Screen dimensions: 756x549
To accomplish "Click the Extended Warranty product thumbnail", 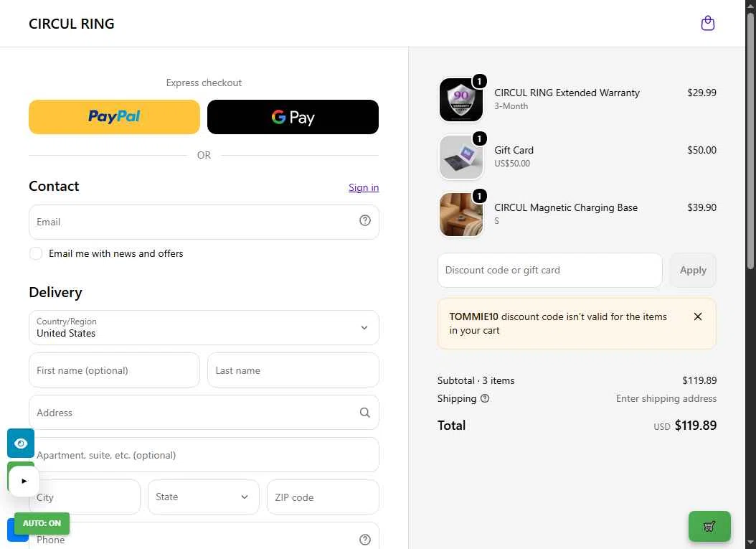I will click(x=461, y=100).
